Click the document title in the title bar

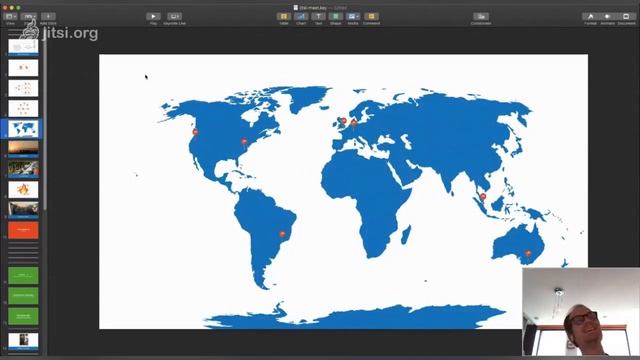[x=313, y=7]
